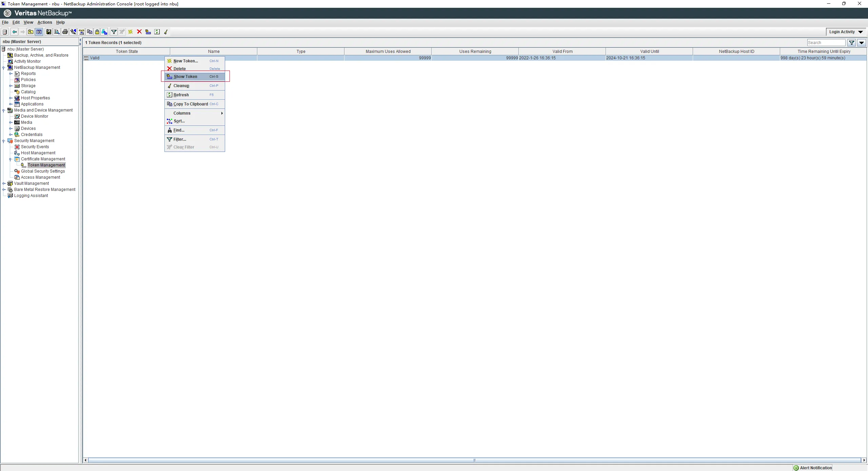Click the Print toolbar icon
Viewport: 868px width, 471px height.
65,32
